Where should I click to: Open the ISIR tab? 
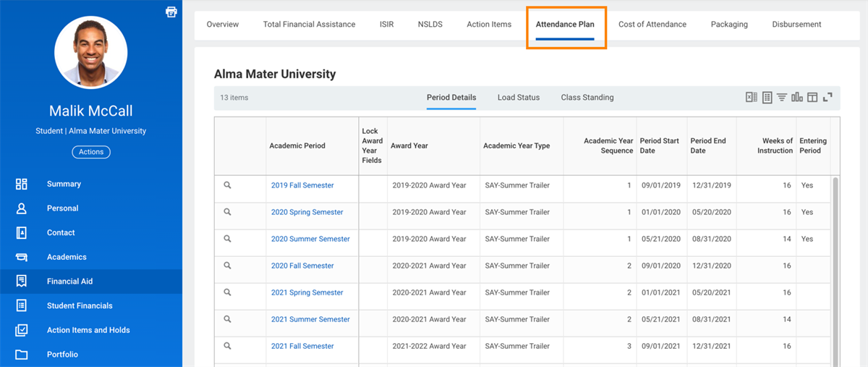point(387,24)
